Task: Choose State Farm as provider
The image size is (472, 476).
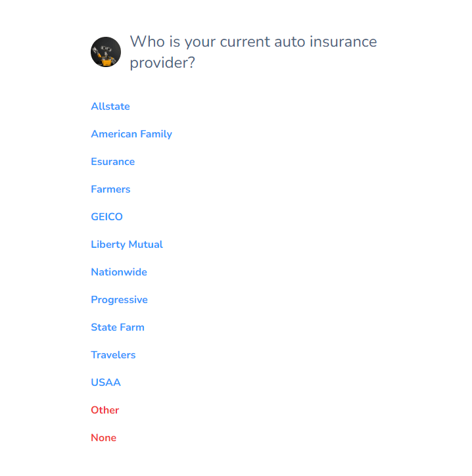Action: [x=118, y=327]
